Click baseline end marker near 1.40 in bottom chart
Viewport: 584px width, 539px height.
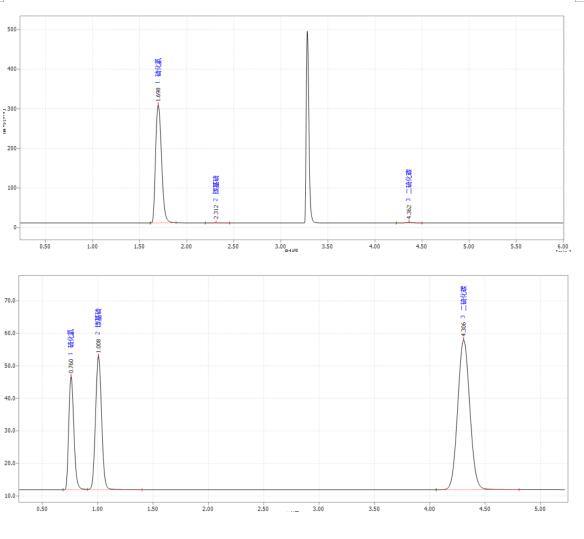pyautogui.click(x=142, y=490)
